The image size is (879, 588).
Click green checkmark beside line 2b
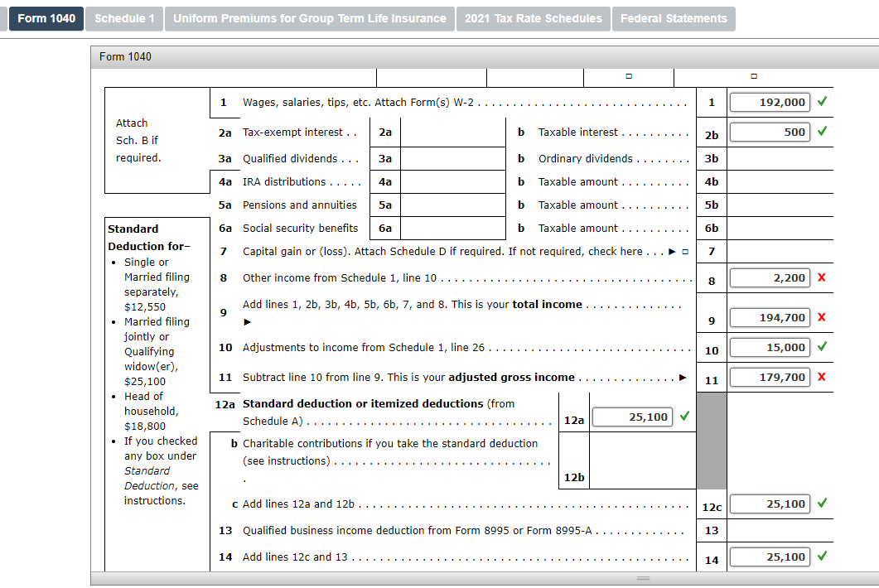click(823, 131)
